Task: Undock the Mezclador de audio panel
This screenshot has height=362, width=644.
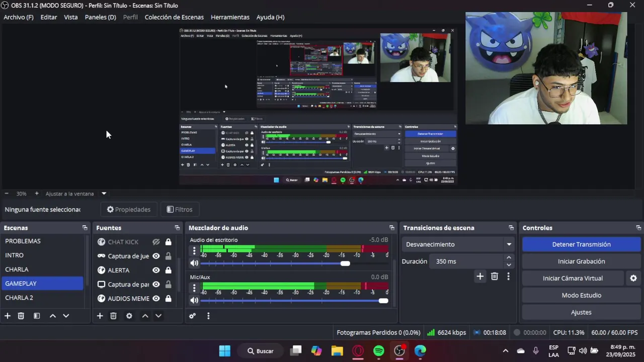Action: pos(392,228)
